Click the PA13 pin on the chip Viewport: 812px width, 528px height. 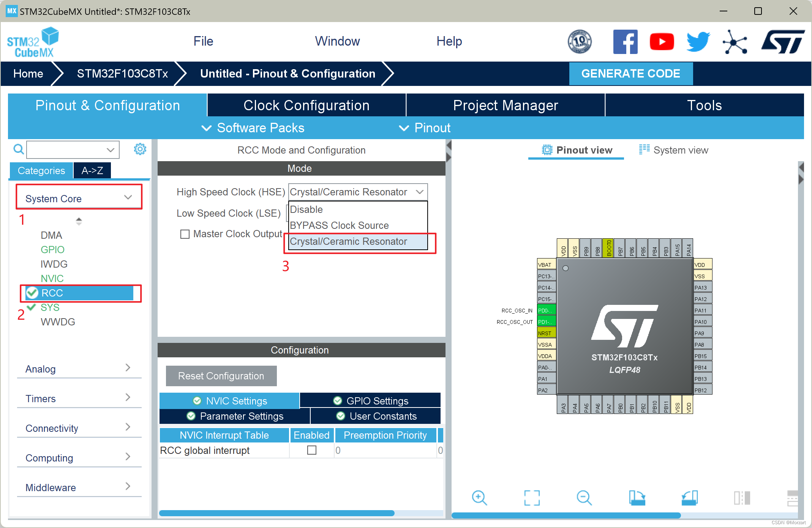click(x=703, y=287)
